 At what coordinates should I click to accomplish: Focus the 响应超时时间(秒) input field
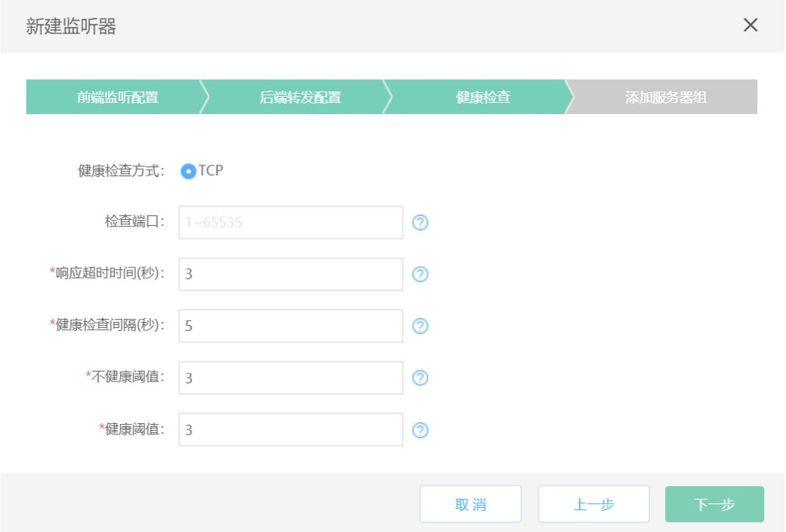(x=291, y=274)
